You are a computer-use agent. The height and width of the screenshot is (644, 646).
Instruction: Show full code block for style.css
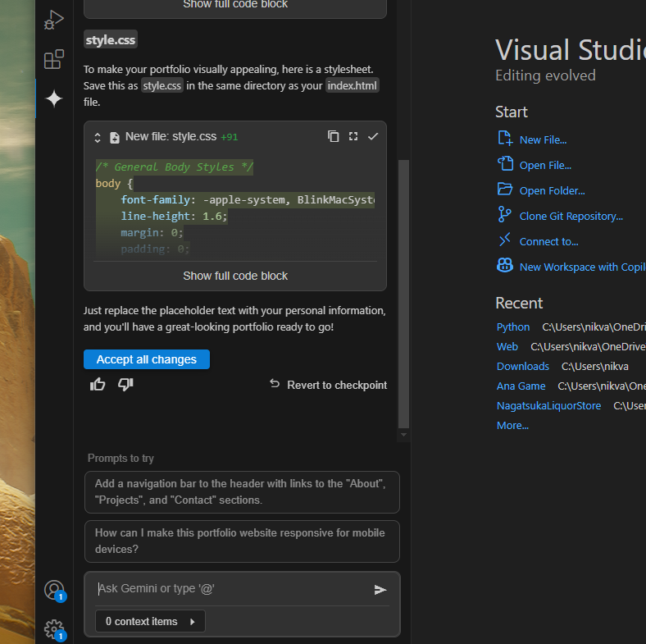pyautogui.click(x=235, y=276)
